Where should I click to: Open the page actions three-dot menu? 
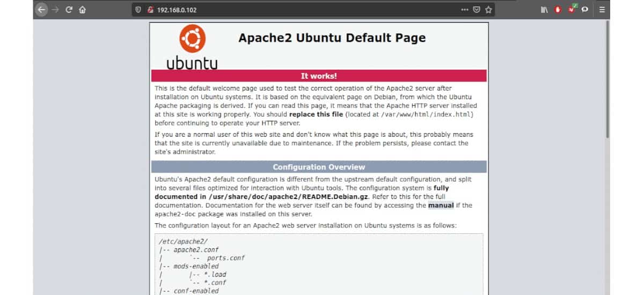tap(465, 10)
